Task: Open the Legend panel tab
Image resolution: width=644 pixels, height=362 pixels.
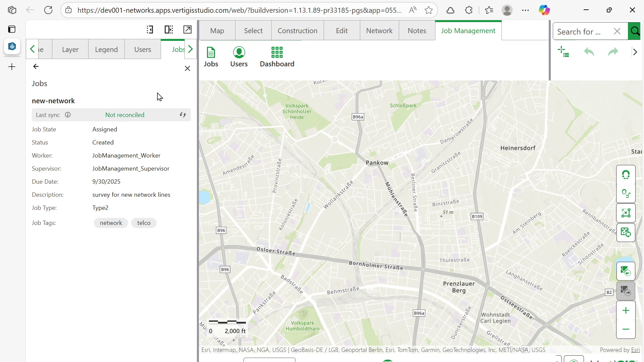Action: tap(106, 50)
